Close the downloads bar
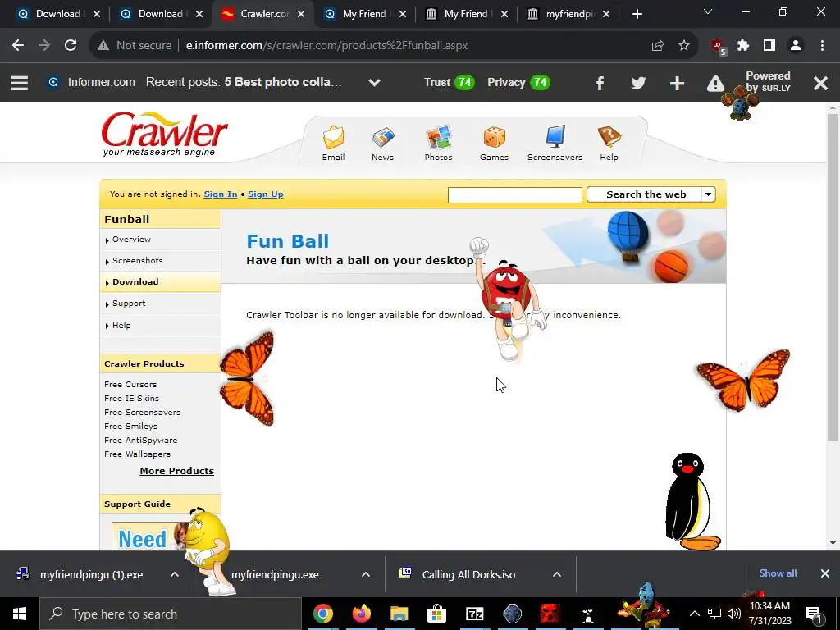840x630 pixels. (825, 573)
